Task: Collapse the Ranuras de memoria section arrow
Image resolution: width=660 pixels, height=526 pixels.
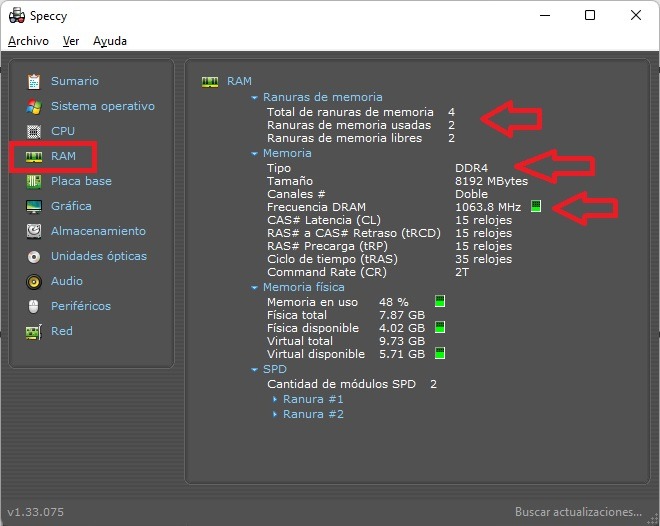Action: coord(254,98)
